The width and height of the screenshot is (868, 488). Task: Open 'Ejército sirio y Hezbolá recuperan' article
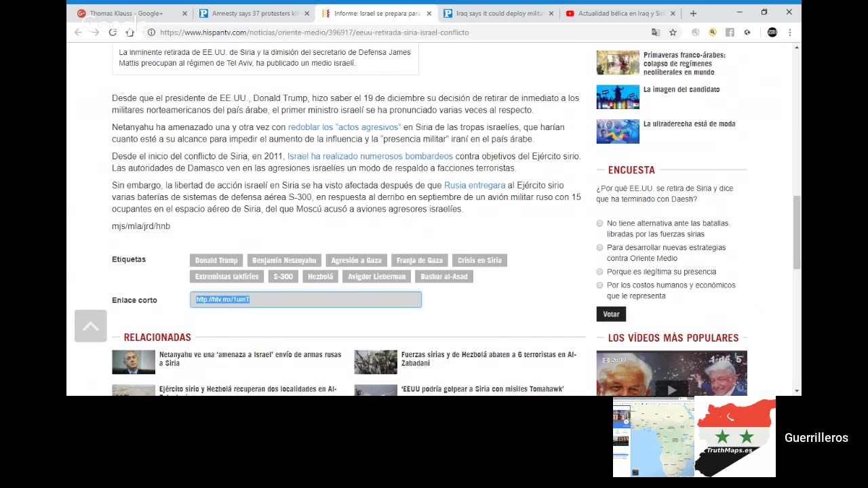coord(248,390)
